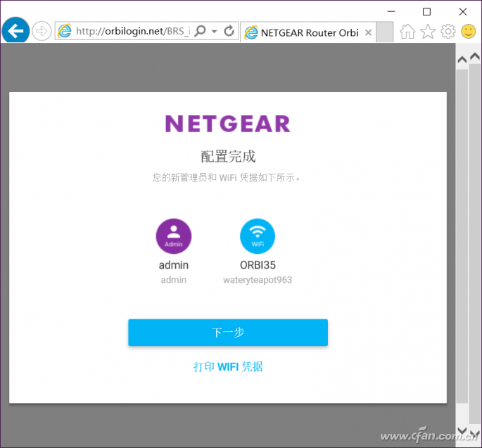Click the ORBI35 network name text
Image resolution: width=482 pixels, height=448 pixels.
click(258, 265)
